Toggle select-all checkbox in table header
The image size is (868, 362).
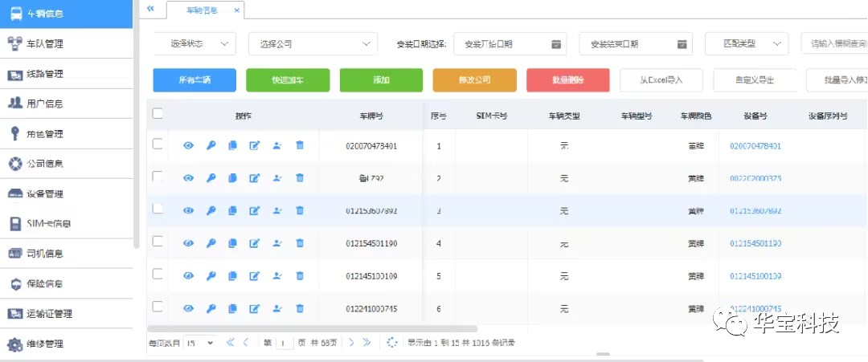point(158,113)
